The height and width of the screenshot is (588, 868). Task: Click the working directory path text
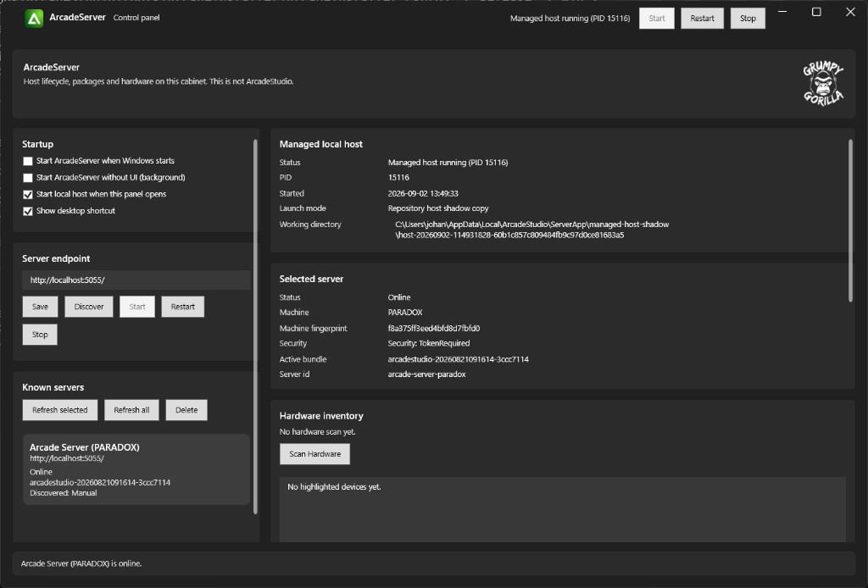click(531, 230)
